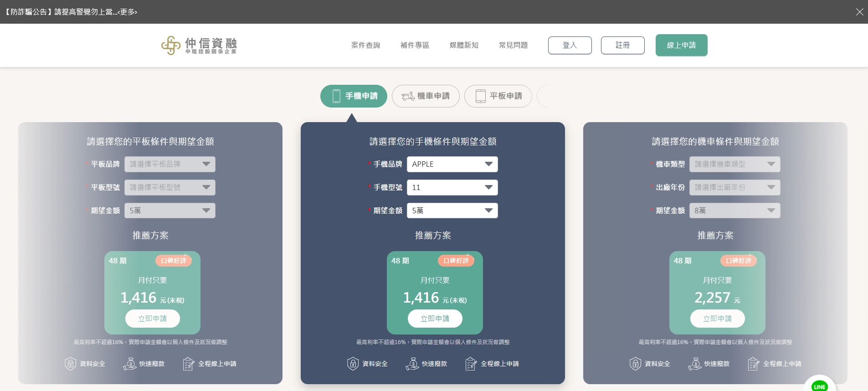Screen dimensions: 868x391
Task: Click the 快速撥款 money bag icon in phone panel
Action: pyautogui.click(x=412, y=364)
